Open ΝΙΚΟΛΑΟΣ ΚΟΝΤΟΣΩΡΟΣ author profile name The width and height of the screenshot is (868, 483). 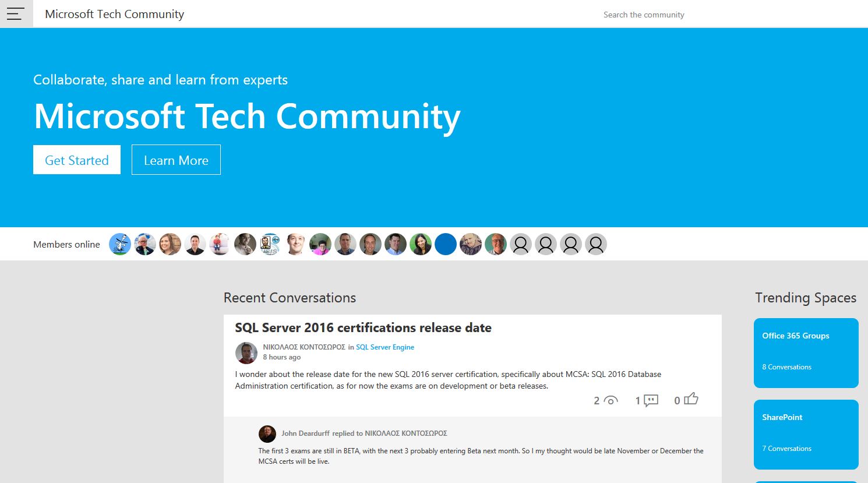point(304,347)
